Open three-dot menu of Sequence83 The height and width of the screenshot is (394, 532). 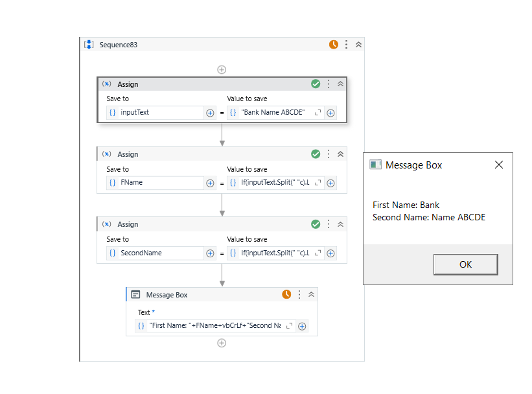(x=347, y=45)
